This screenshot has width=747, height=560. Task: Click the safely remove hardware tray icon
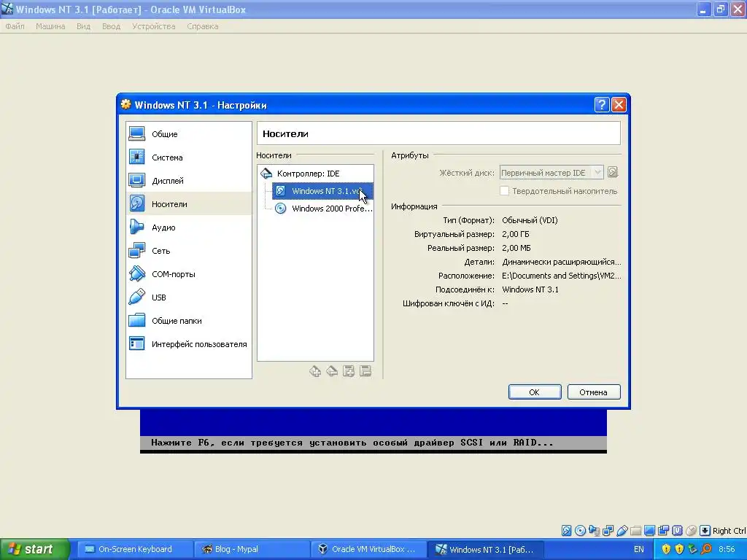coord(693,549)
